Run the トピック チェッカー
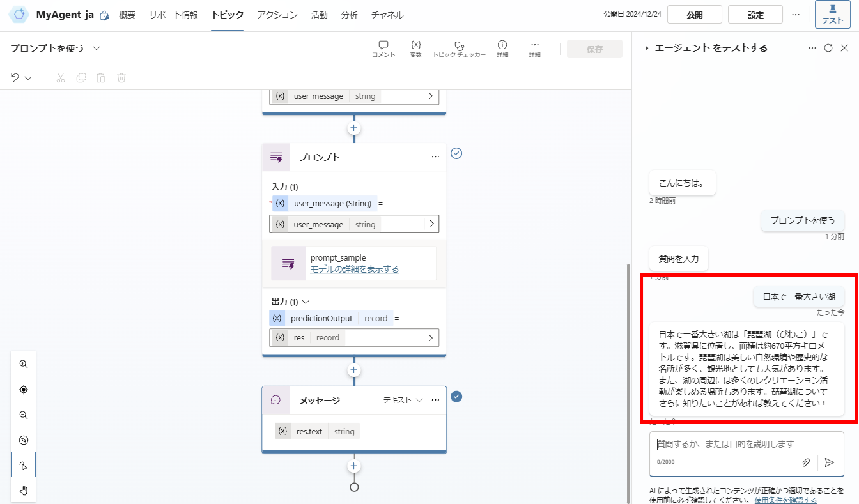Viewport: 859px width, 504px height. [x=460, y=48]
